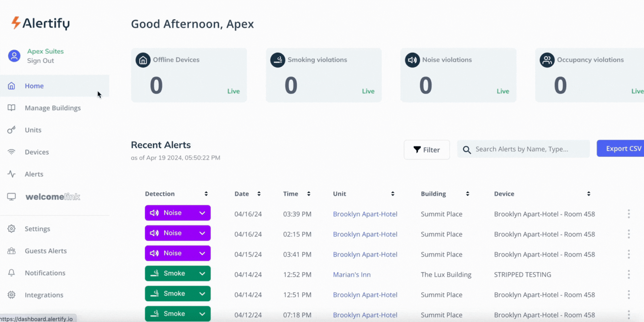Click the user profile avatar icon
The width and height of the screenshot is (644, 322).
pos(14,56)
